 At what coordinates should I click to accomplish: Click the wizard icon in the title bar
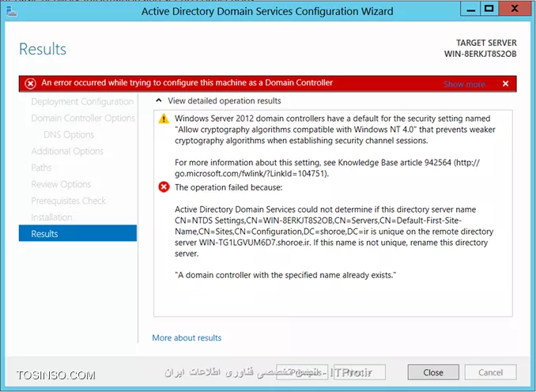tap(12, 11)
